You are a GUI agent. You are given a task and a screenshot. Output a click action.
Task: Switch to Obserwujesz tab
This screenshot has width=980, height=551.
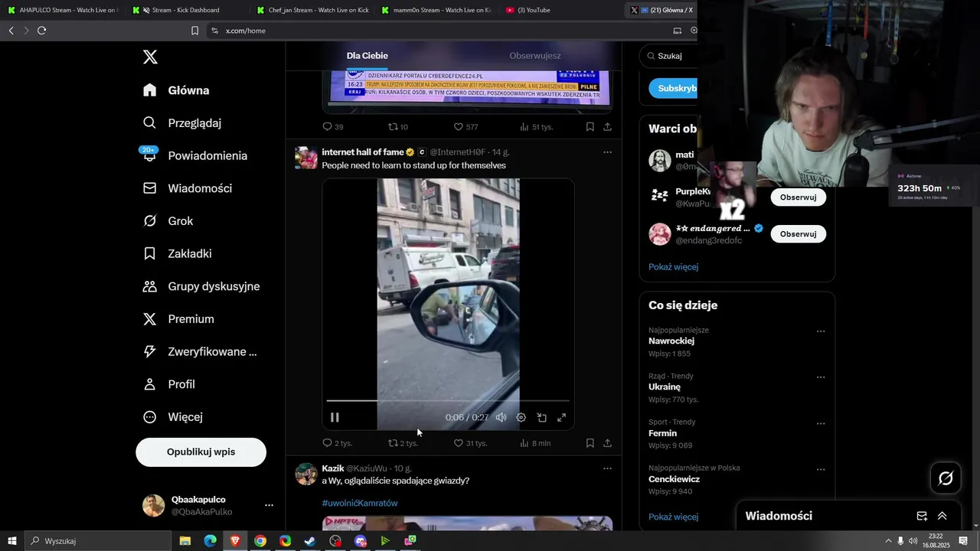535,56
